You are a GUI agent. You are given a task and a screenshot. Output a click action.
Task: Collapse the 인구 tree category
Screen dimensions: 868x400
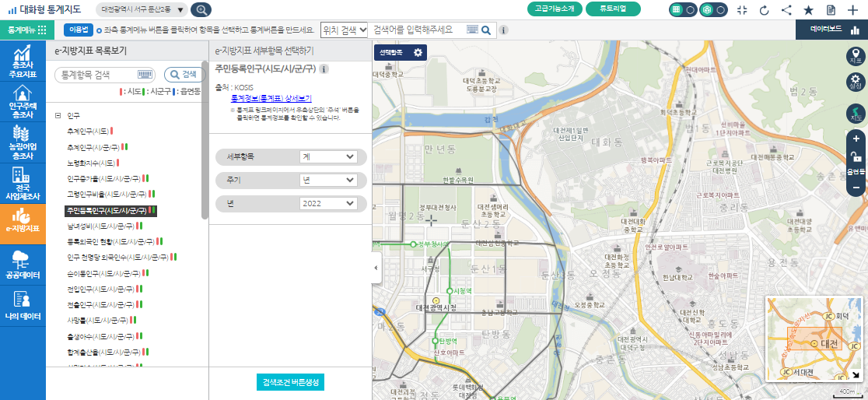pyautogui.click(x=58, y=115)
